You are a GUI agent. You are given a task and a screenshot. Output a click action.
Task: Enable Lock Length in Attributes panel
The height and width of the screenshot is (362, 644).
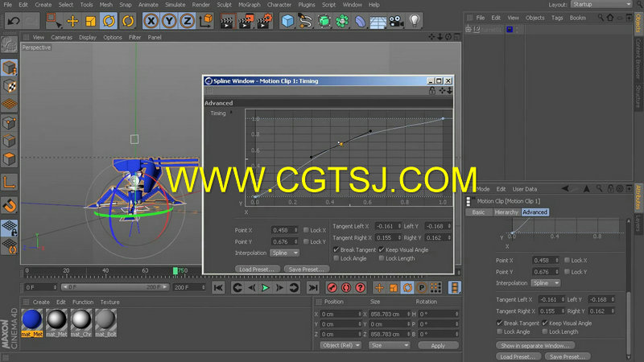pos(545,331)
